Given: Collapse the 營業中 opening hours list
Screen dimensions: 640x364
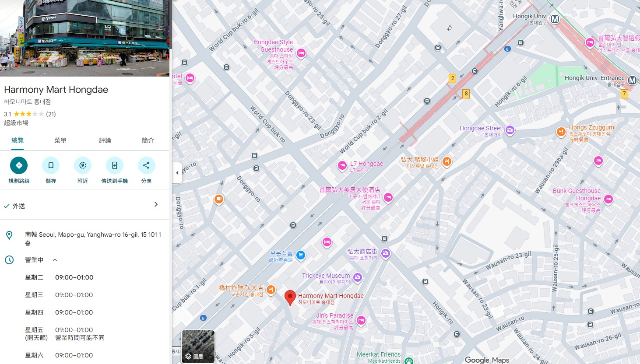Looking at the screenshot, I should pos(55,259).
